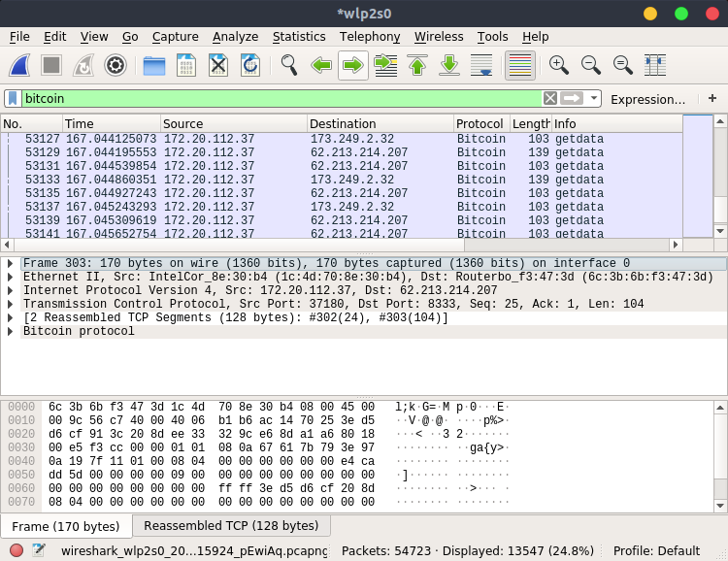The image size is (728, 561).
Task: Clear the bitcoin display filter
Action: click(550, 98)
